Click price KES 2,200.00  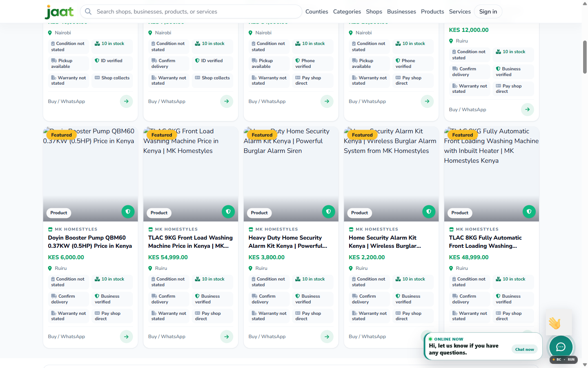[367, 257]
